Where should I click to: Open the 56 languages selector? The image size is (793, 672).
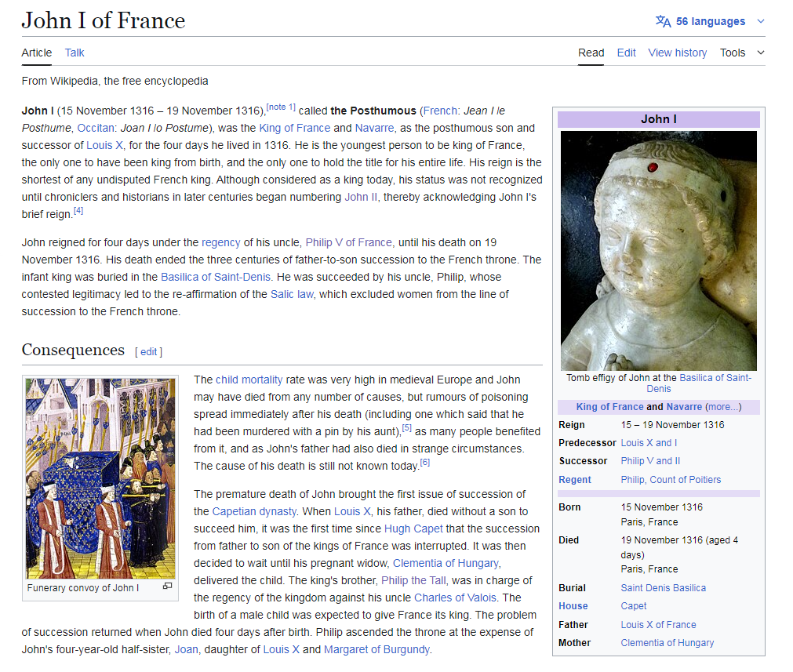click(711, 21)
